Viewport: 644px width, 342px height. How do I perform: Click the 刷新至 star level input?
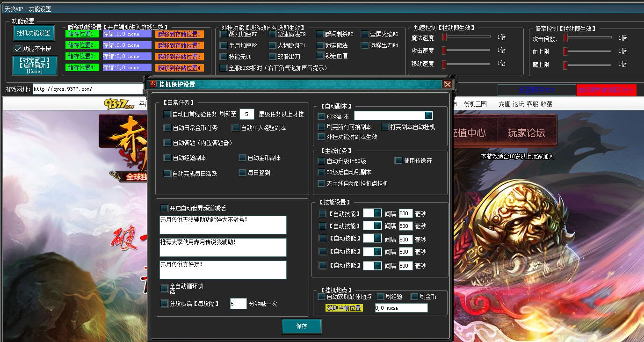tap(246, 114)
